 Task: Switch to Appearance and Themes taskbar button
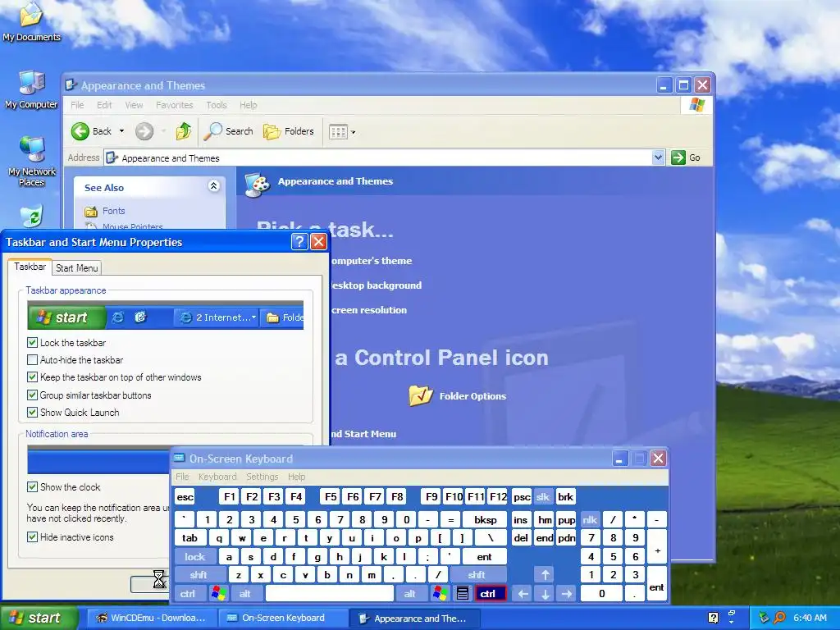pos(413,618)
